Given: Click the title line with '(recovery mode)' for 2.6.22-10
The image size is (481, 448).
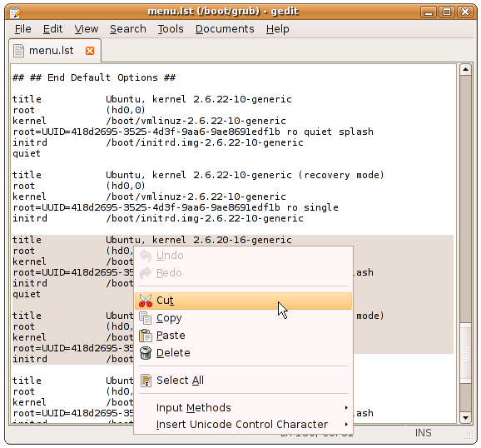Looking at the screenshot, I should tap(198, 176).
